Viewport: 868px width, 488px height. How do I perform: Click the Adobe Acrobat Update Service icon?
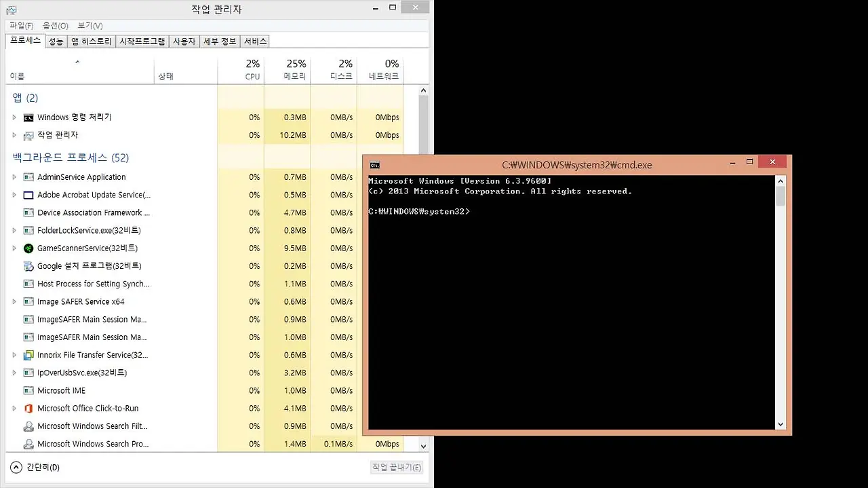(x=28, y=195)
